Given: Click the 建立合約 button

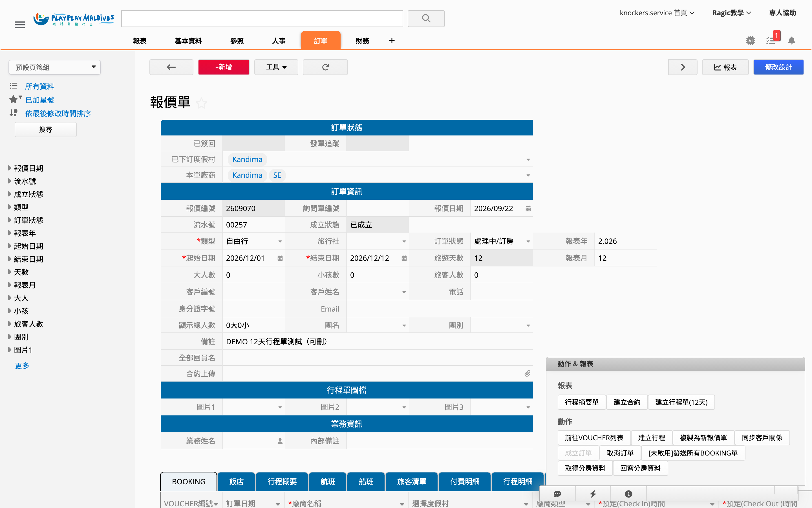Looking at the screenshot, I should click(627, 402).
